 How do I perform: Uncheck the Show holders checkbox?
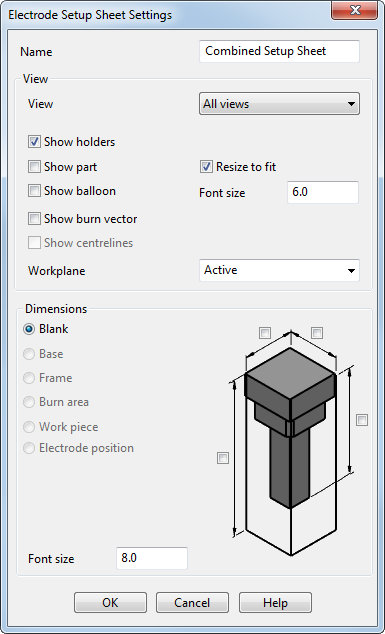[34, 142]
